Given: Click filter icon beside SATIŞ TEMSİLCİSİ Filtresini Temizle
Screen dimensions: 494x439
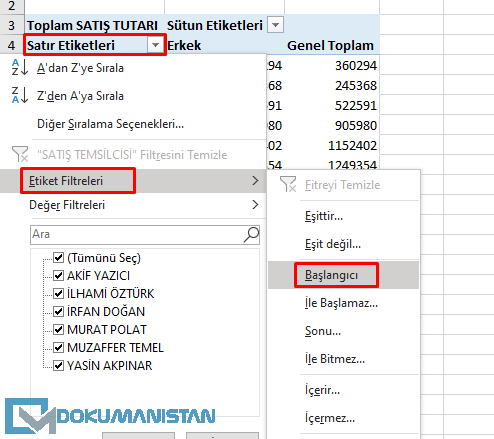Looking at the screenshot, I should 20,154.
